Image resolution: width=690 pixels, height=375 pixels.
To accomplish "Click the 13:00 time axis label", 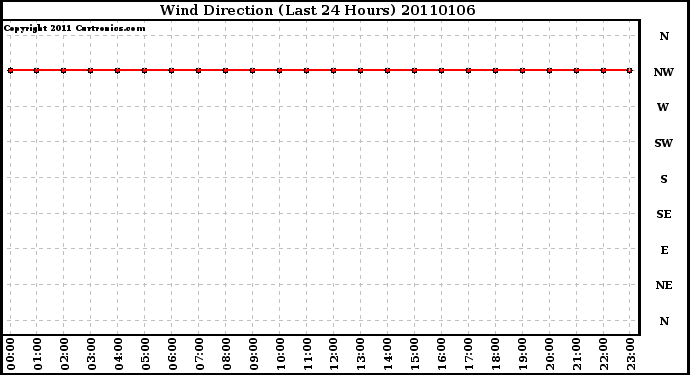I will pyautogui.click(x=361, y=354).
